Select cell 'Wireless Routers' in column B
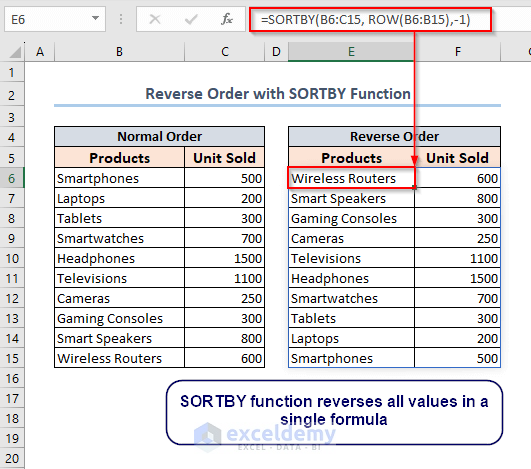Viewport: 531px width, 469px height. point(120,358)
